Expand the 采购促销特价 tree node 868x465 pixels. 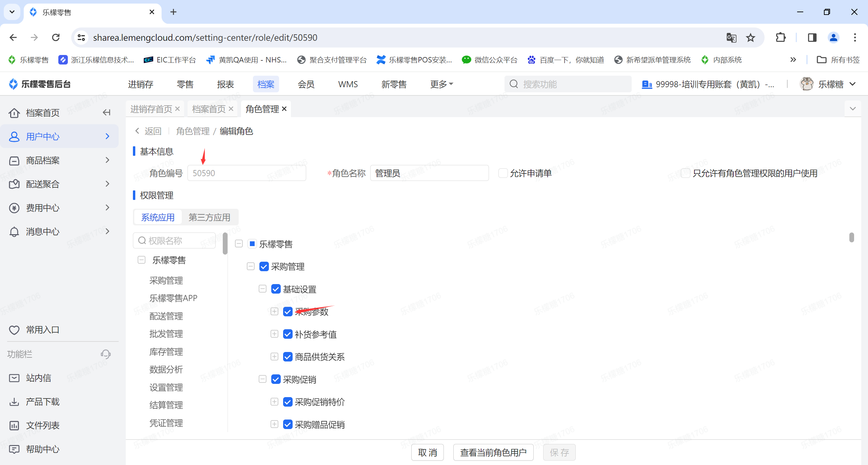coord(275,402)
